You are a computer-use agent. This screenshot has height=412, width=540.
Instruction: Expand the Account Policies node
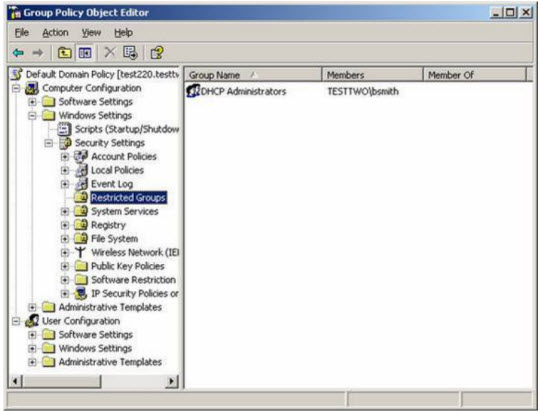tap(64, 157)
